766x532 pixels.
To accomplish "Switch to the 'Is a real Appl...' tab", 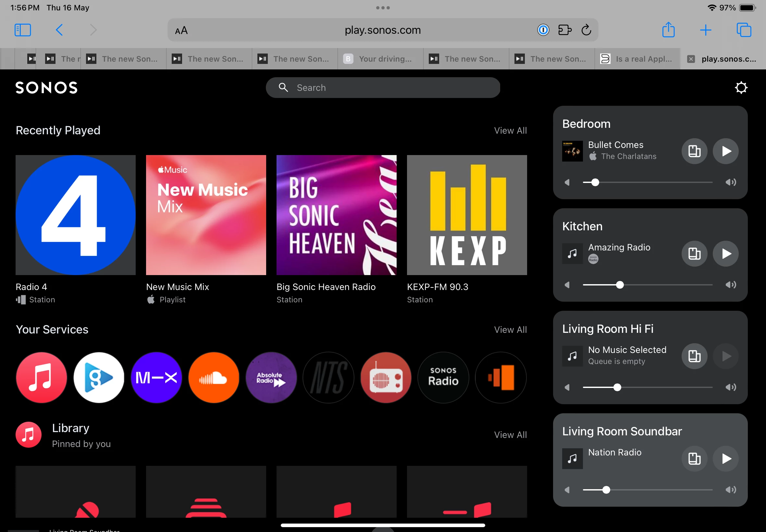I will 637,59.
